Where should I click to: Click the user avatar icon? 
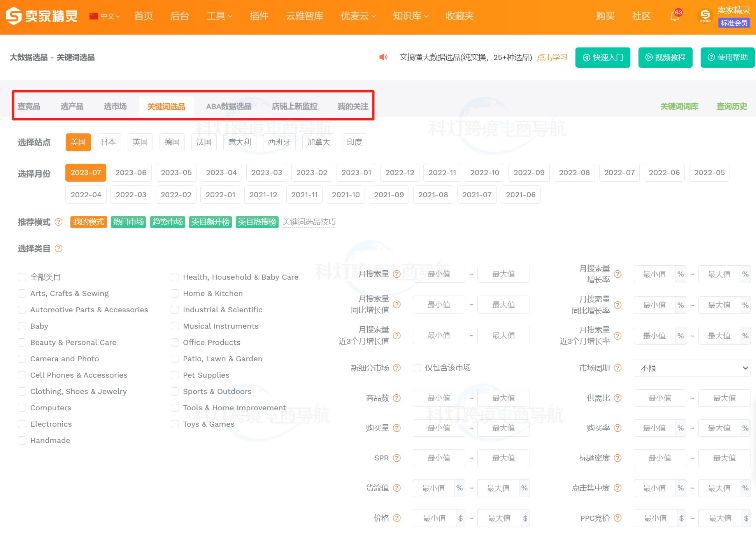[705, 16]
